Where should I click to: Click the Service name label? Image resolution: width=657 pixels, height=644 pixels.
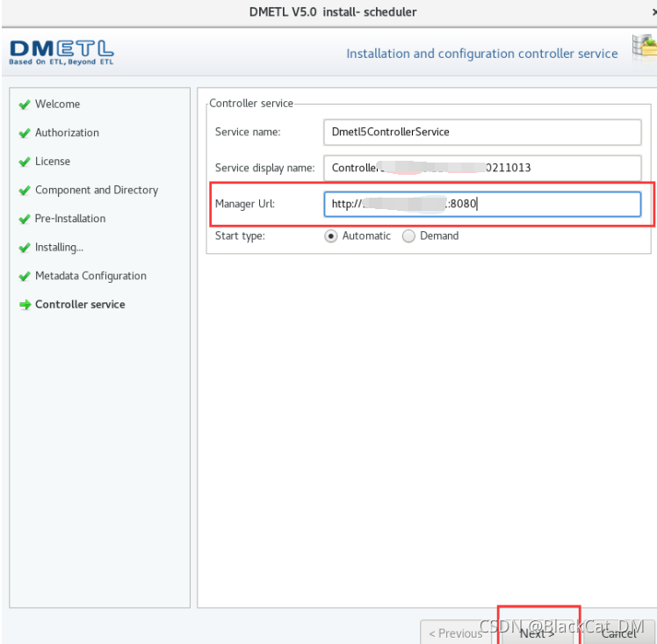(x=248, y=132)
